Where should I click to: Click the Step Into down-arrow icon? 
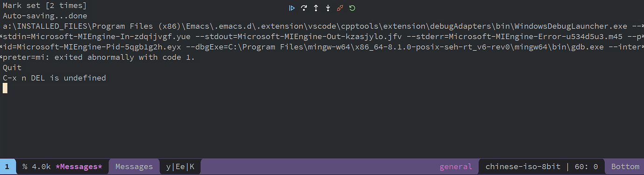(x=328, y=8)
